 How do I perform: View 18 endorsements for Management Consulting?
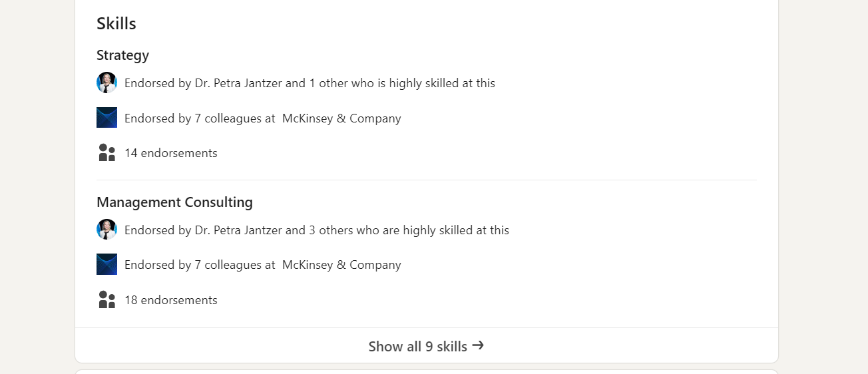(x=170, y=300)
